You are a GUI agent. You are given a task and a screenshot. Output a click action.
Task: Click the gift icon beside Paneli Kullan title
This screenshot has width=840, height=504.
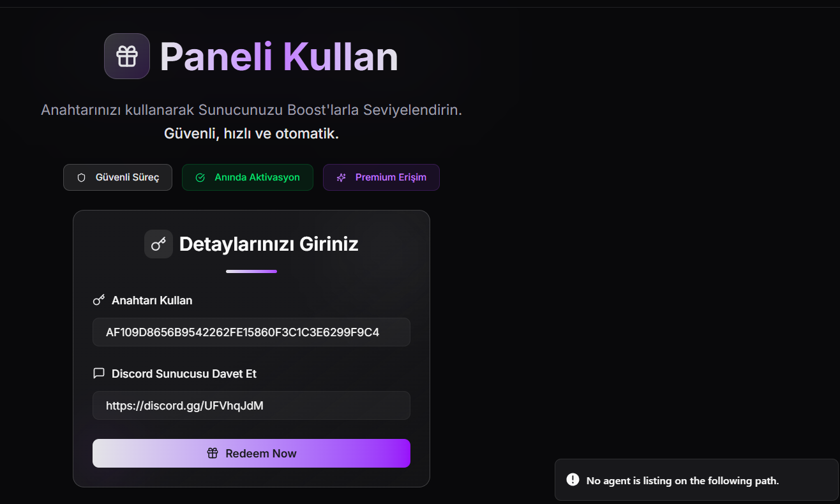point(127,56)
